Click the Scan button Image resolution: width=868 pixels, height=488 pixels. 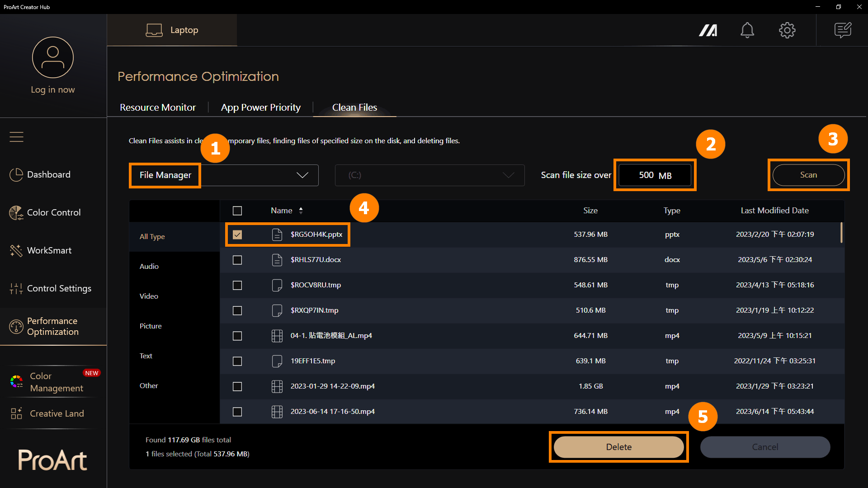click(808, 175)
